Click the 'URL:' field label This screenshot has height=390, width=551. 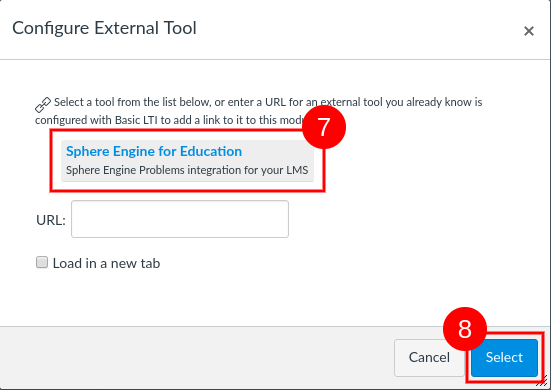click(x=51, y=220)
